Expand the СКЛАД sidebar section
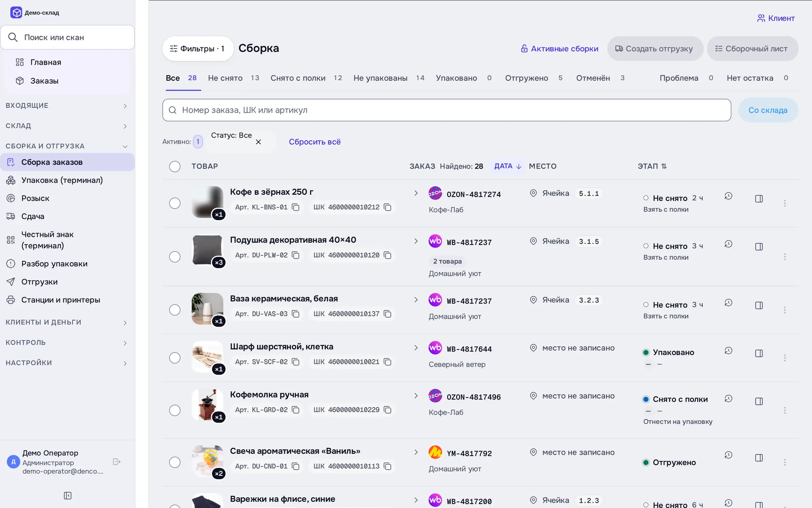Viewport: 812px width, 508px height. coord(67,126)
